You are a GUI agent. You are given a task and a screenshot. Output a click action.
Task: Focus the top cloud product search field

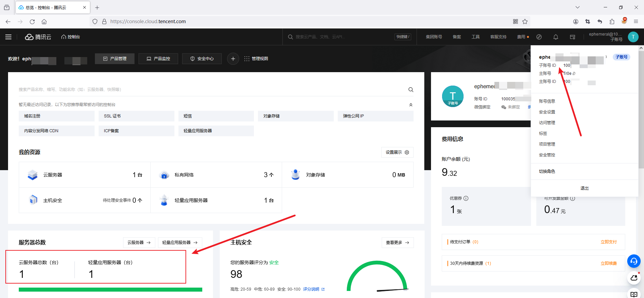(342, 37)
